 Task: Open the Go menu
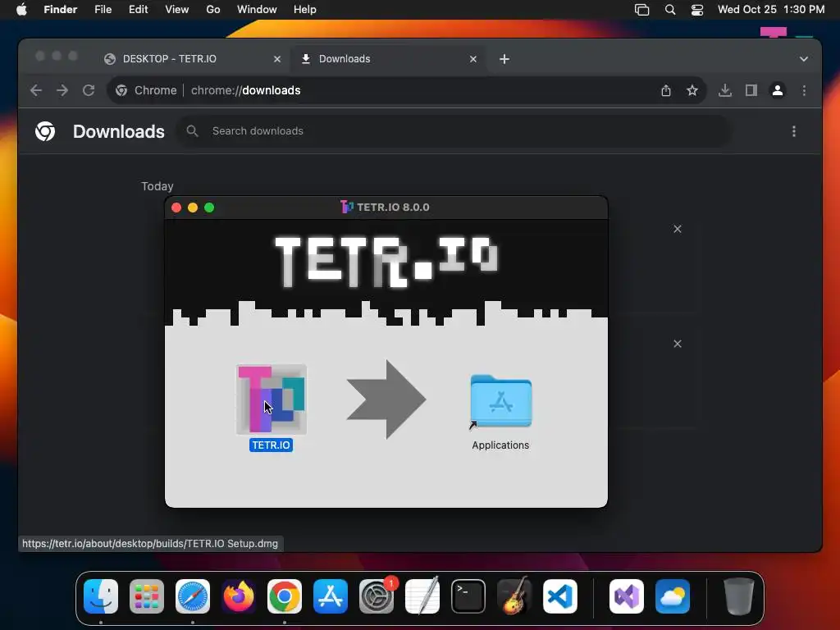[213, 10]
